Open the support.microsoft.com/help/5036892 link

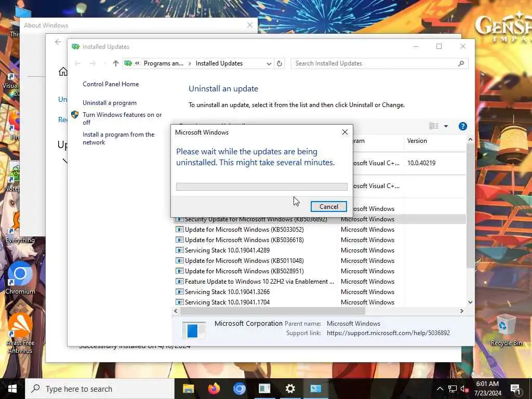388,333
